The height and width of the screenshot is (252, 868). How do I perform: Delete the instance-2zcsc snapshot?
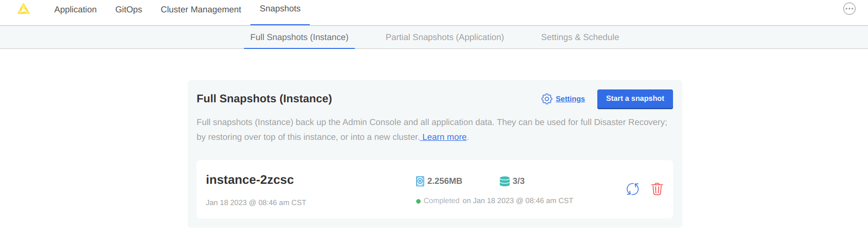[x=657, y=189]
